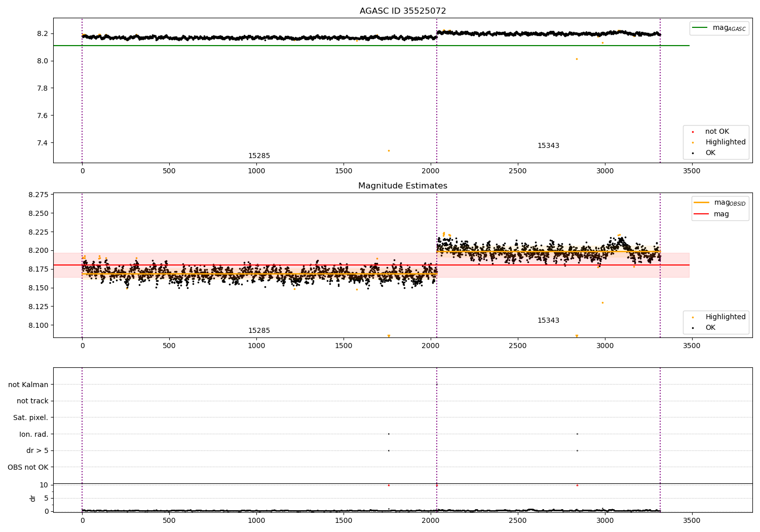Click the 8.125 y-axis tick in middle plot
Image resolution: width=760 pixels, height=532 pixels.
click(39, 307)
